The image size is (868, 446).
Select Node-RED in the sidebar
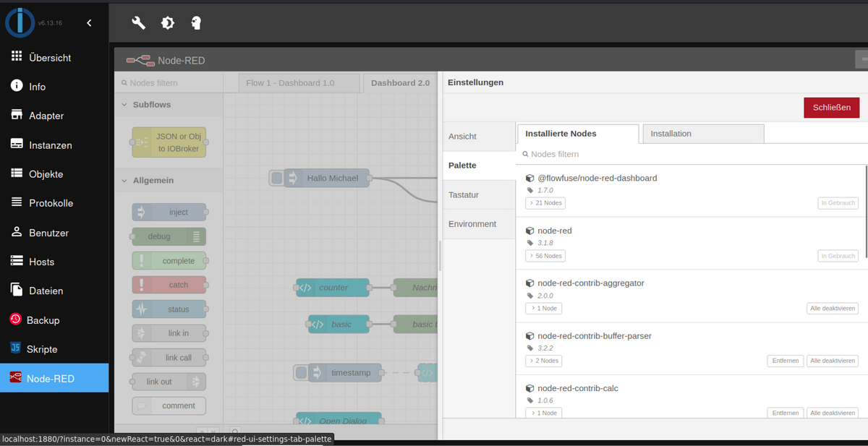(54, 378)
